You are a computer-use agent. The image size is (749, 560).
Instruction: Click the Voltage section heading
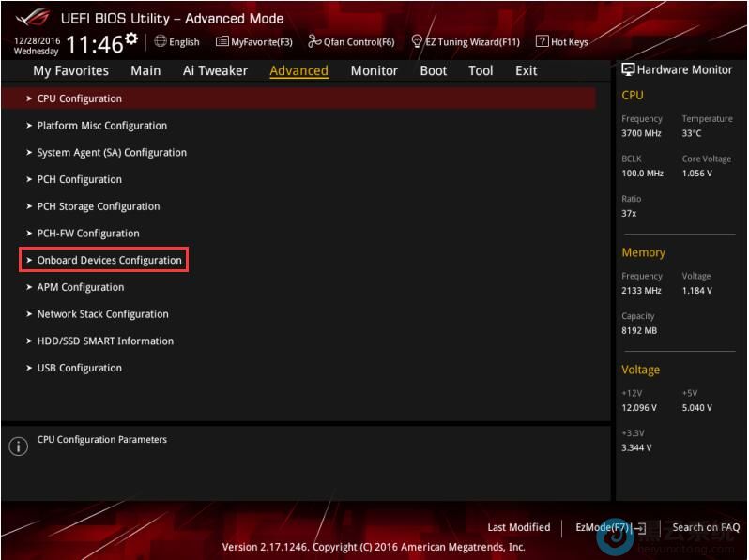(640, 370)
